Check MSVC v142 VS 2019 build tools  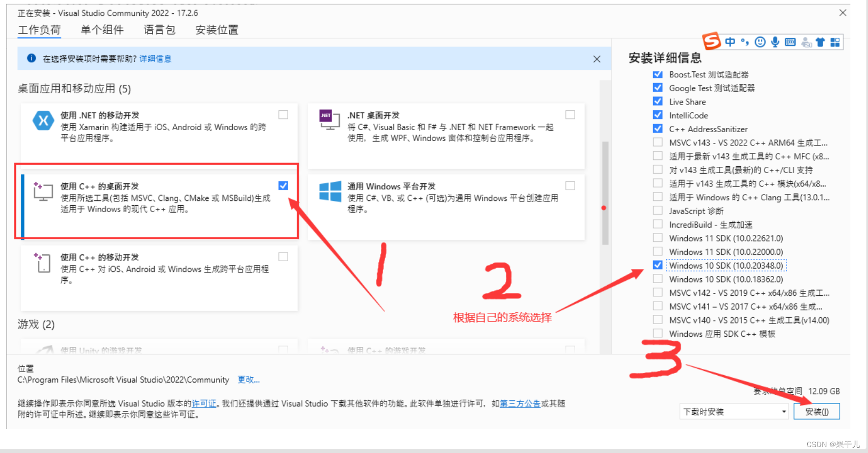658,292
